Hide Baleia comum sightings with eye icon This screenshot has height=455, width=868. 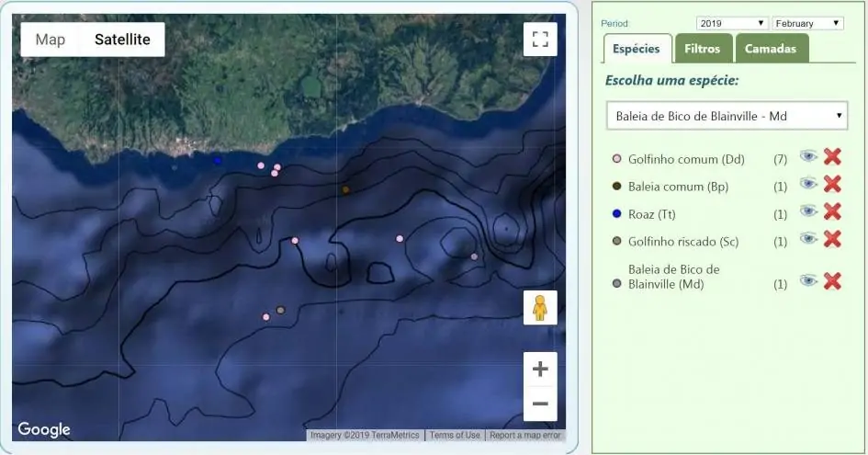point(808,184)
